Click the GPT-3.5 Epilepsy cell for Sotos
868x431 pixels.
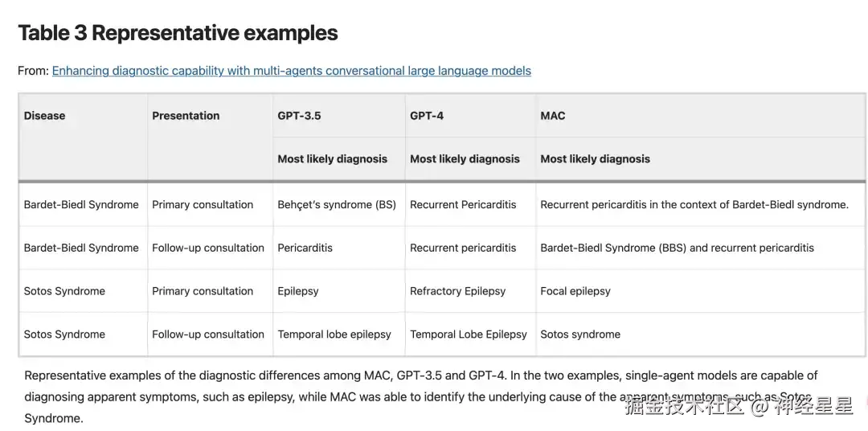pos(298,291)
